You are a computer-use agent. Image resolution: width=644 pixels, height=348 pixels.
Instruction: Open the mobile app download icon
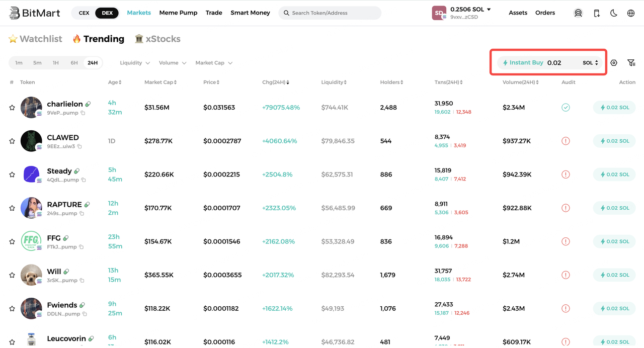tap(597, 13)
